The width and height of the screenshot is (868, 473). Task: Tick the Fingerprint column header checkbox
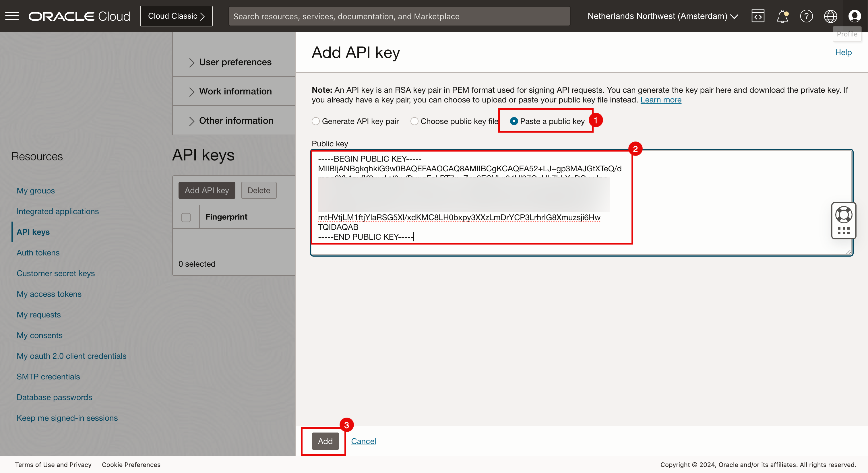(x=186, y=217)
